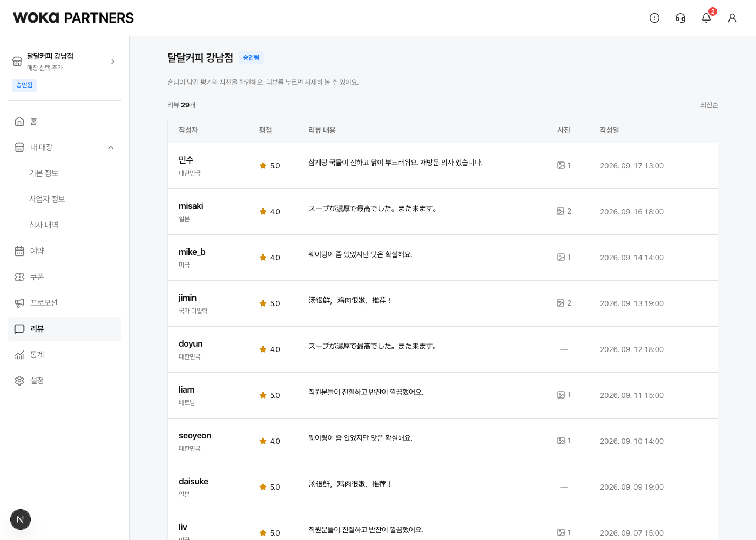
Task: Go to 홈 in the sidebar
Action: (64, 122)
